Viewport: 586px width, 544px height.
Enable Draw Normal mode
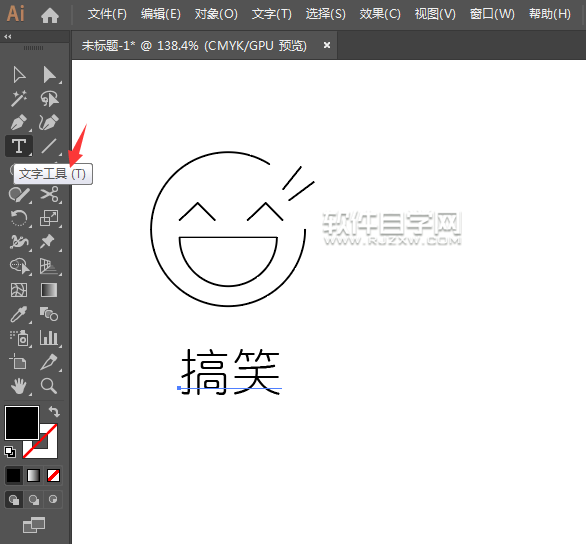[14, 500]
